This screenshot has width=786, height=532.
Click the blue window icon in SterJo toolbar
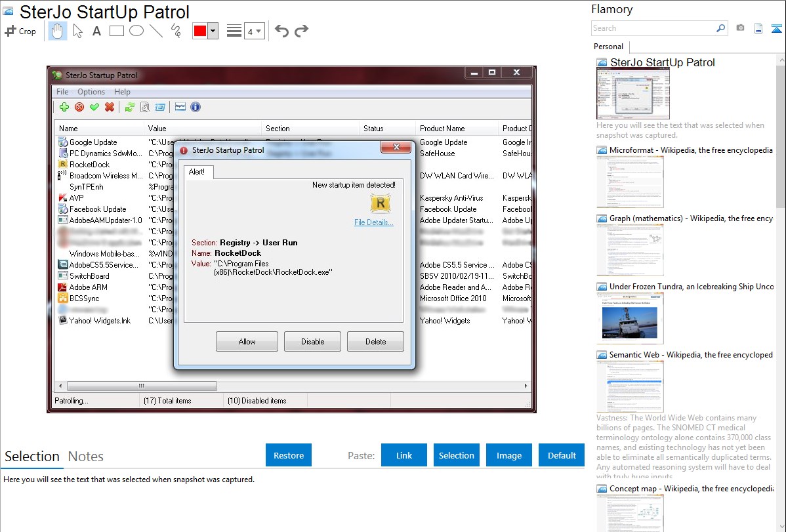pyautogui.click(x=160, y=107)
